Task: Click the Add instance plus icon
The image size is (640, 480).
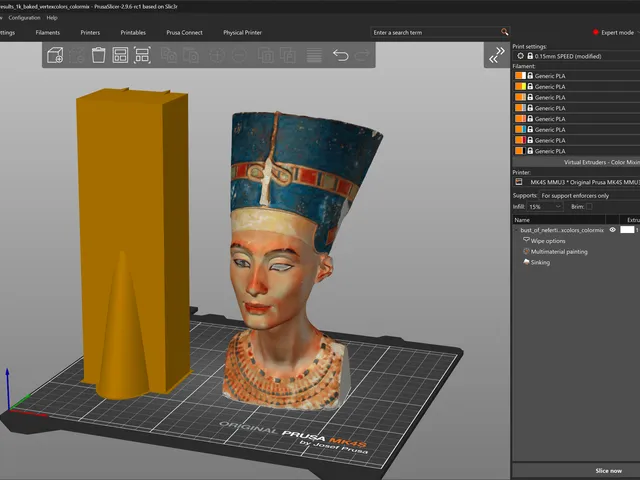Action: [x=217, y=55]
